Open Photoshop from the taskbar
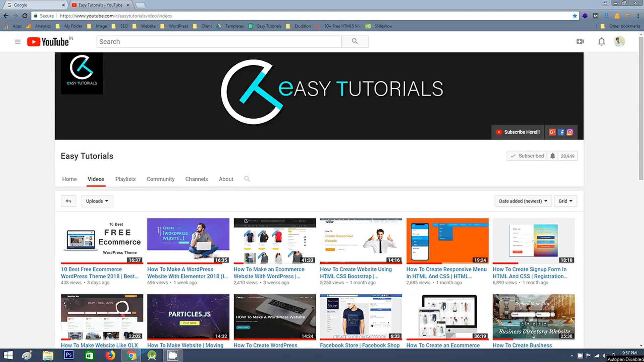The height and width of the screenshot is (362, 644). pyautogui.click(x=69, y=355)
